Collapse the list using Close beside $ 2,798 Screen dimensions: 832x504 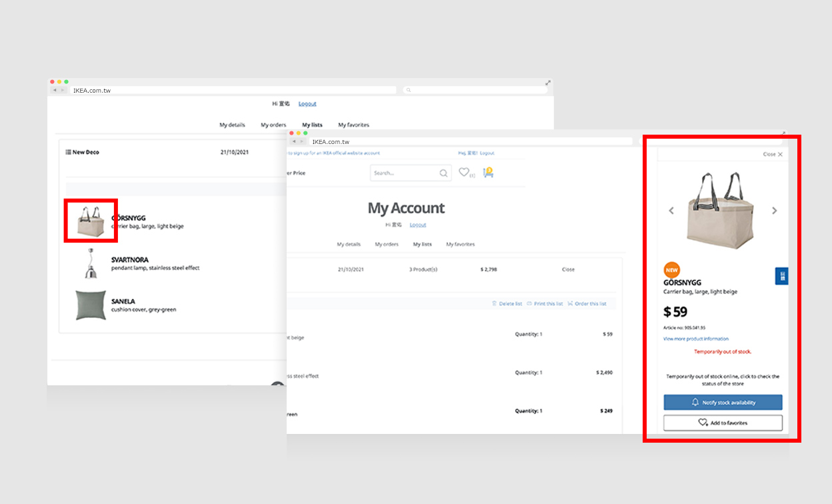coord(568,270)
